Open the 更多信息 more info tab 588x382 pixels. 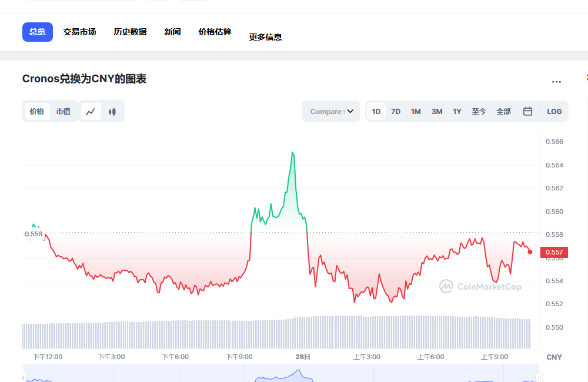click(266, 37)
